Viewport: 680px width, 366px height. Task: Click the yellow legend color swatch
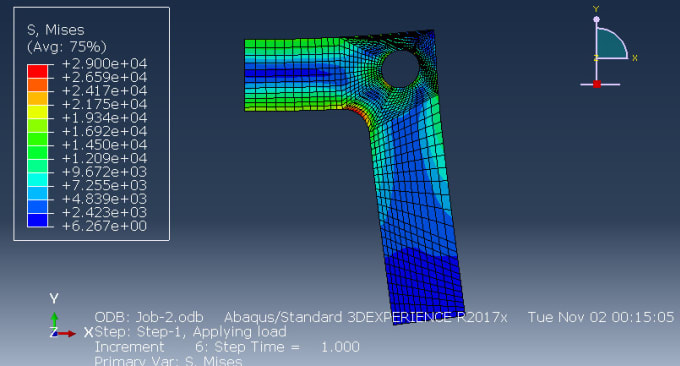click(x=37, y=111)
